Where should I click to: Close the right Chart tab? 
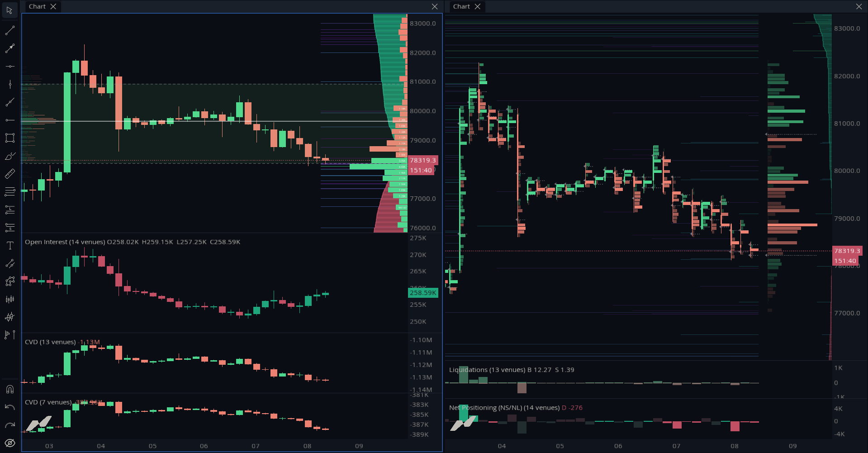(478, 6)
